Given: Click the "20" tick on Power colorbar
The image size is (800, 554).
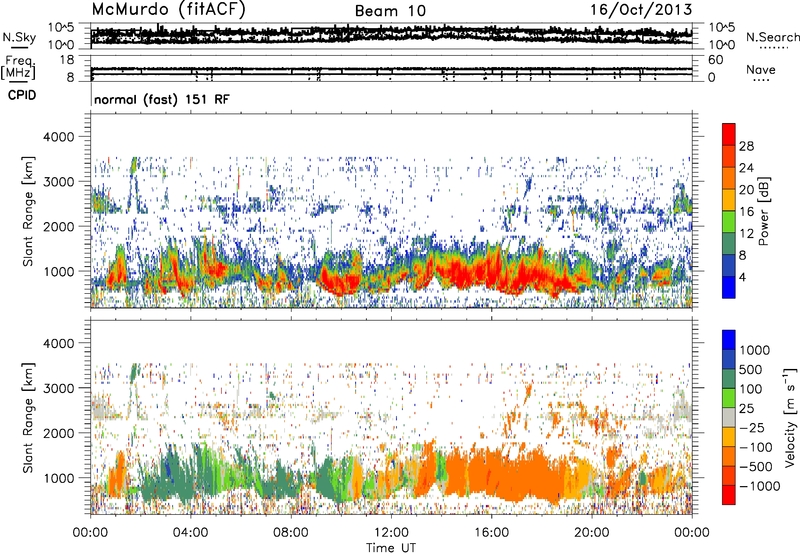Looking at the screenshot, I should (746, 190).
